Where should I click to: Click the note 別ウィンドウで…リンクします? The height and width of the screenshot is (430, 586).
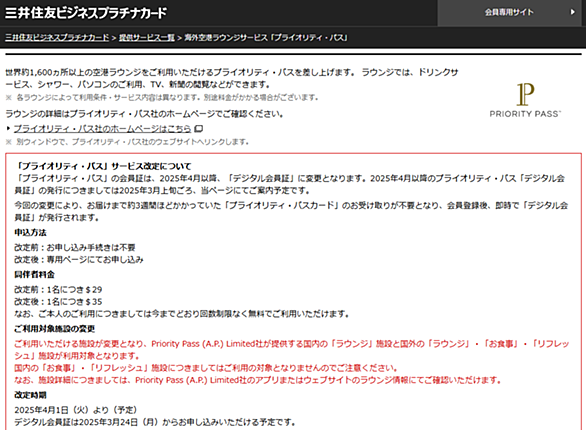[127, 142]
